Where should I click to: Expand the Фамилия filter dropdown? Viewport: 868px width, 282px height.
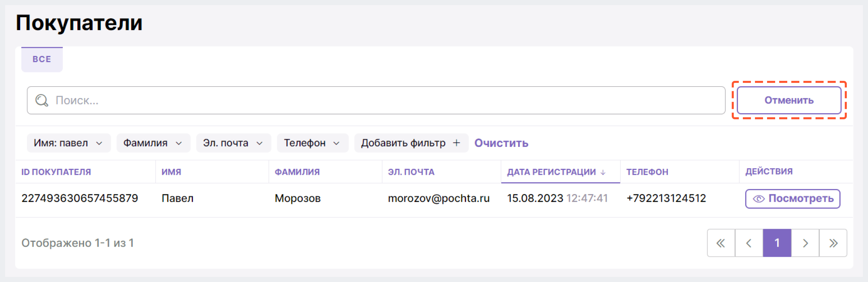(x=153, y=143)
